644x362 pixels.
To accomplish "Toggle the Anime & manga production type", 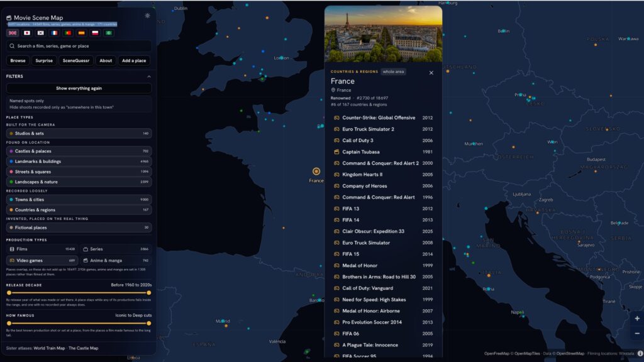I will tap(116, 261).
